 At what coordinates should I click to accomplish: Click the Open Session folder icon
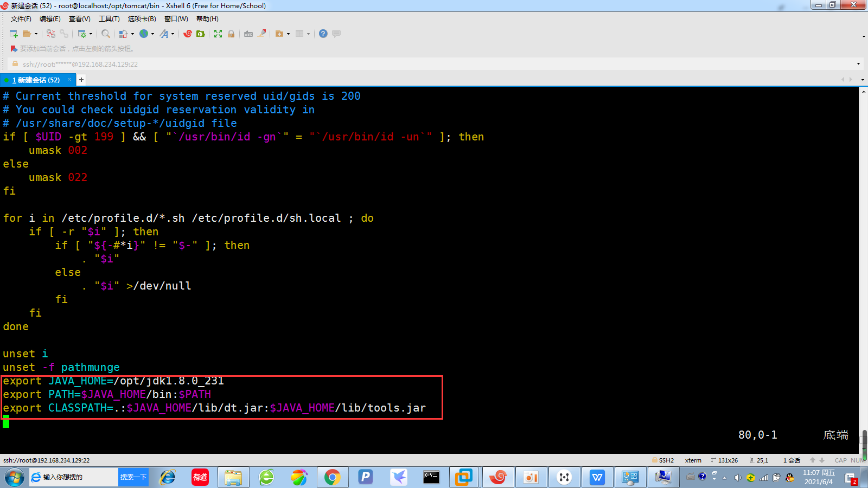27,34
